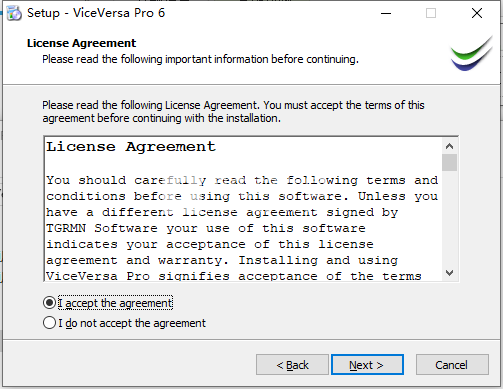Proceed by clicking "Next >"
The height and width of the screenshot is (389, 503).
[x=367, y=365]
